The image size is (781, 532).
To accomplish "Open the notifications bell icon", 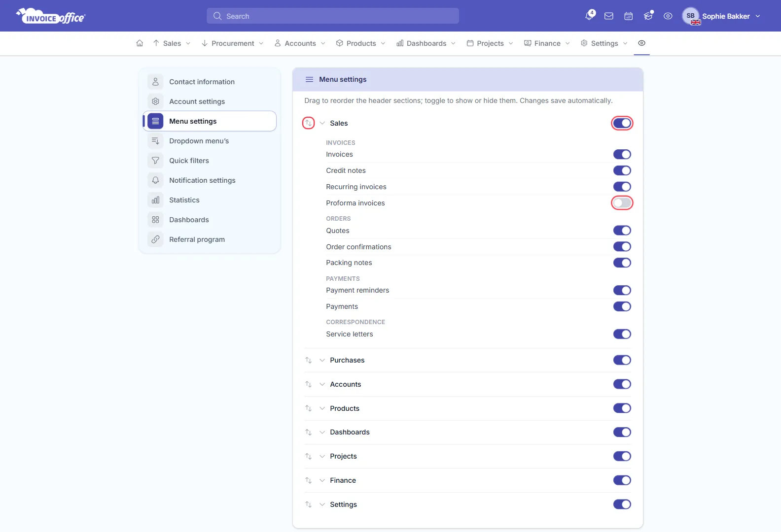I will tap(590, 16).
